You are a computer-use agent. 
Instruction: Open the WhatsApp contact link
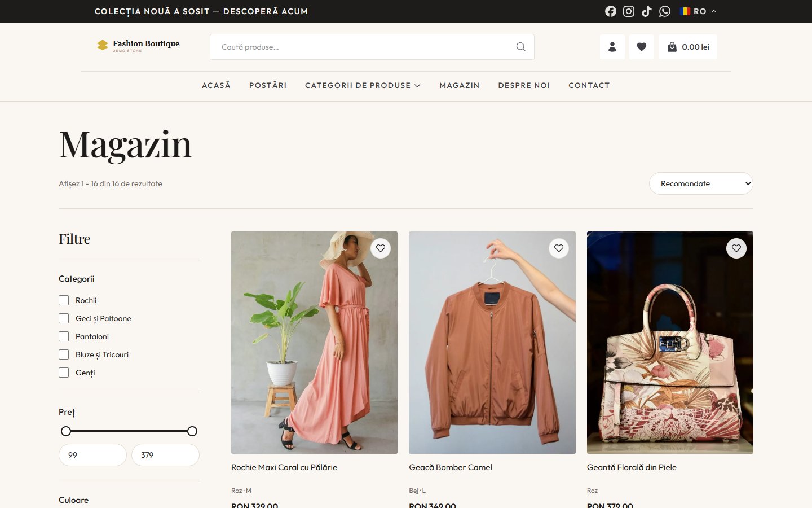[665, 11]
